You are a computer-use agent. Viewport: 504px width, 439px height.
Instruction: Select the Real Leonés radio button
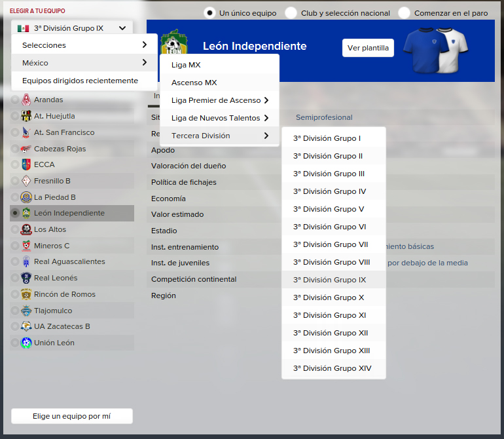[x=15, y=278]
